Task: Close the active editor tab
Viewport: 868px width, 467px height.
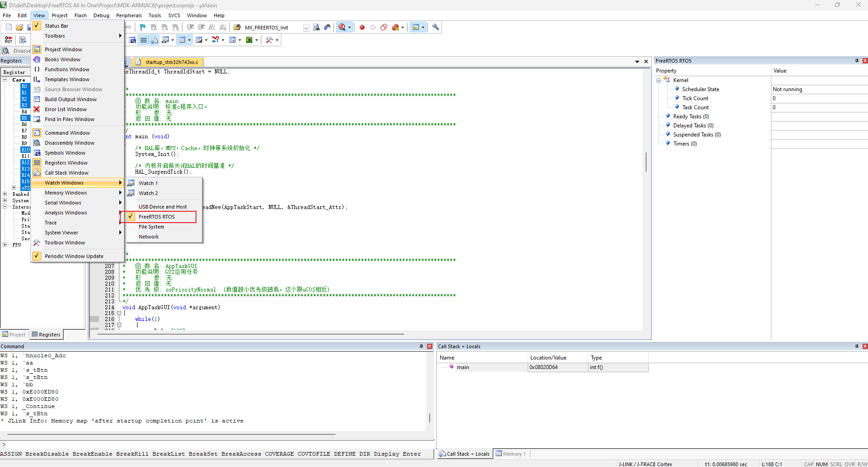Action: coord(646,62)
